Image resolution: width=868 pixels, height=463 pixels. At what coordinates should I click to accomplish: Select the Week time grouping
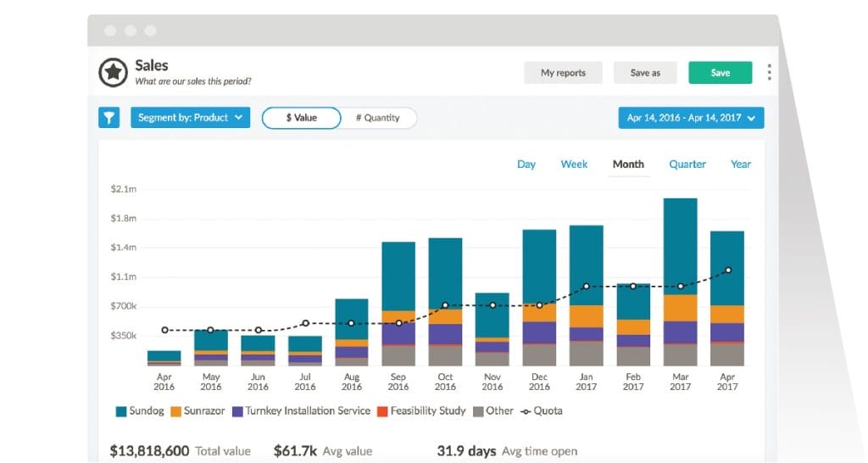pos(574,165)
